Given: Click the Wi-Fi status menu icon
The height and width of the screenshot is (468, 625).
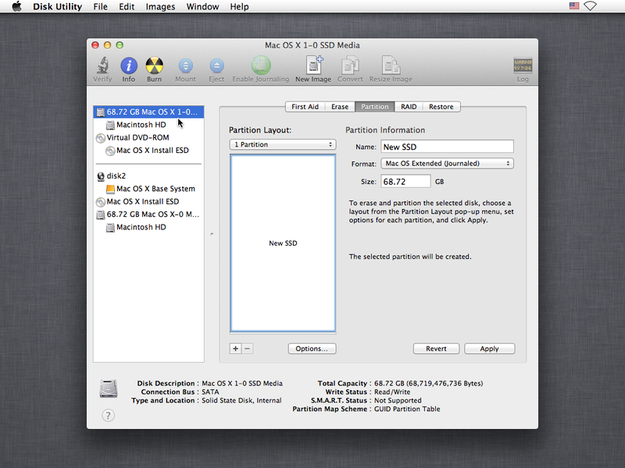Looking at the screenshot, I should click(x=590, y=6).
